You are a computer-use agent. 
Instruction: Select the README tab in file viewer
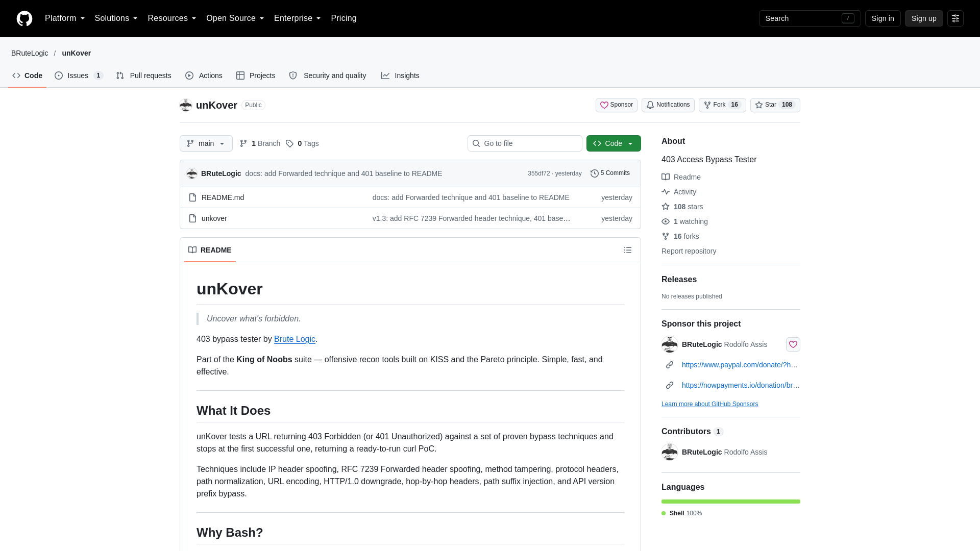210,250
